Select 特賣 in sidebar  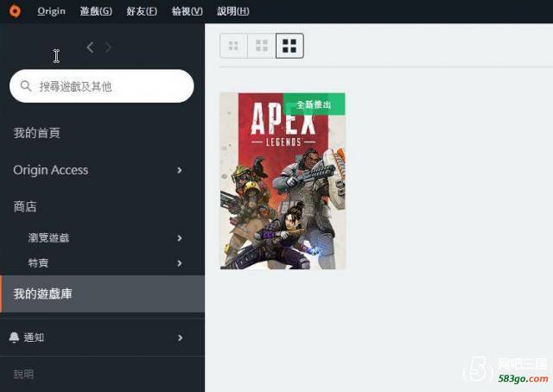(38, 263)
